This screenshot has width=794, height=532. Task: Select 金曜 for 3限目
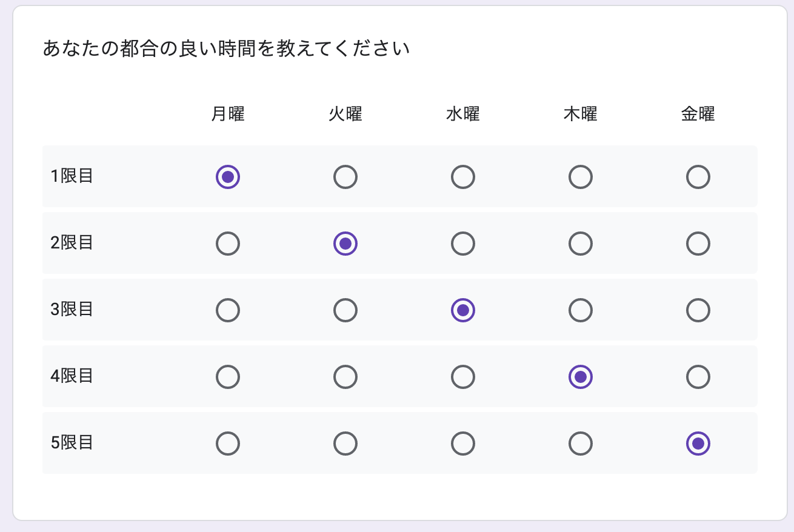pos(698,310)
